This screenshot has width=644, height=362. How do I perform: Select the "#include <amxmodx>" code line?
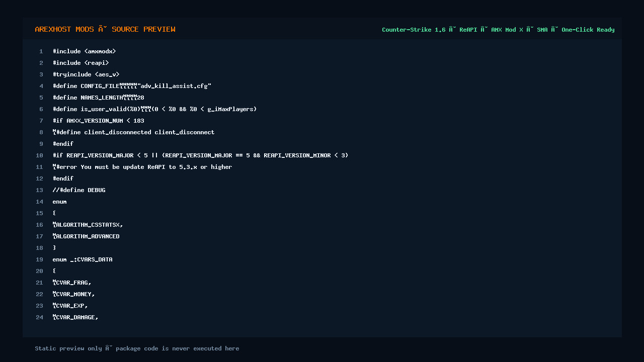(85, 51)
